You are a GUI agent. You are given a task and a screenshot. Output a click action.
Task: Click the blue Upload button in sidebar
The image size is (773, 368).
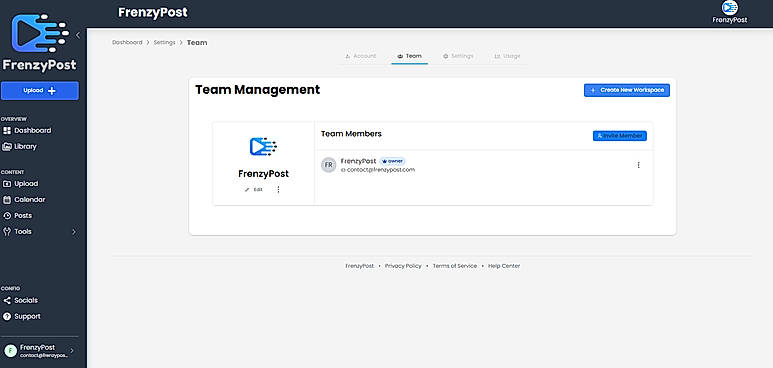click(40, 91)
